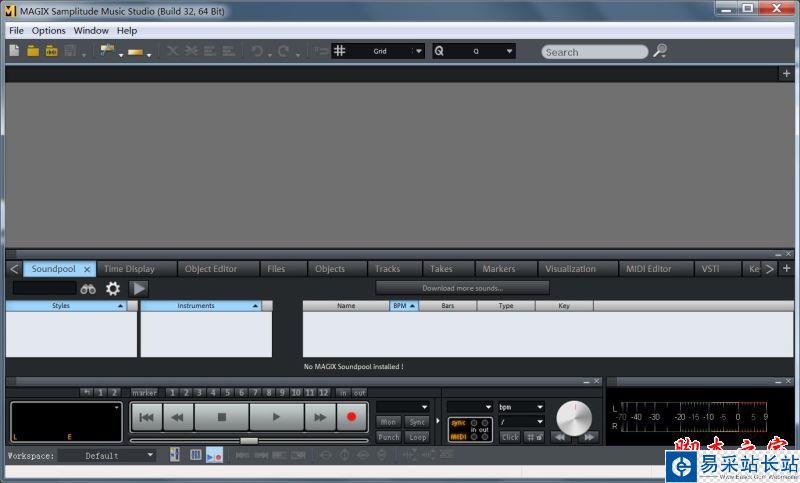Toggle the orange 'sync' indicator in the MIDI box
Image resolution: width=800 pixels, height=483 pixels.
coord(459,423)
